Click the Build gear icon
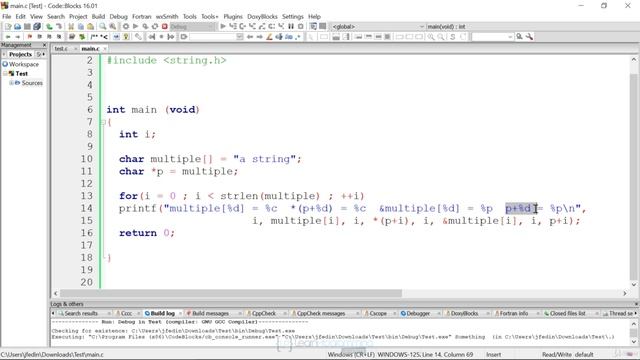This screenshot has width=640, height=360. coord(126,27)
